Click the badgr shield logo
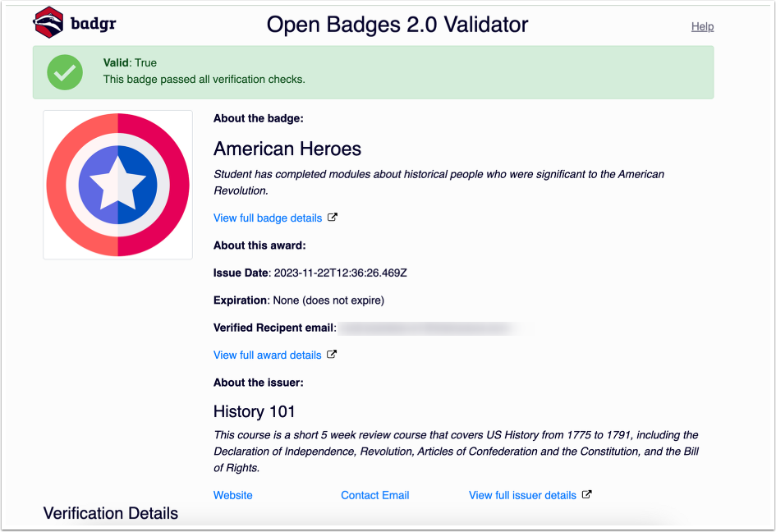The image size is (776, 532). click(47, 24)
